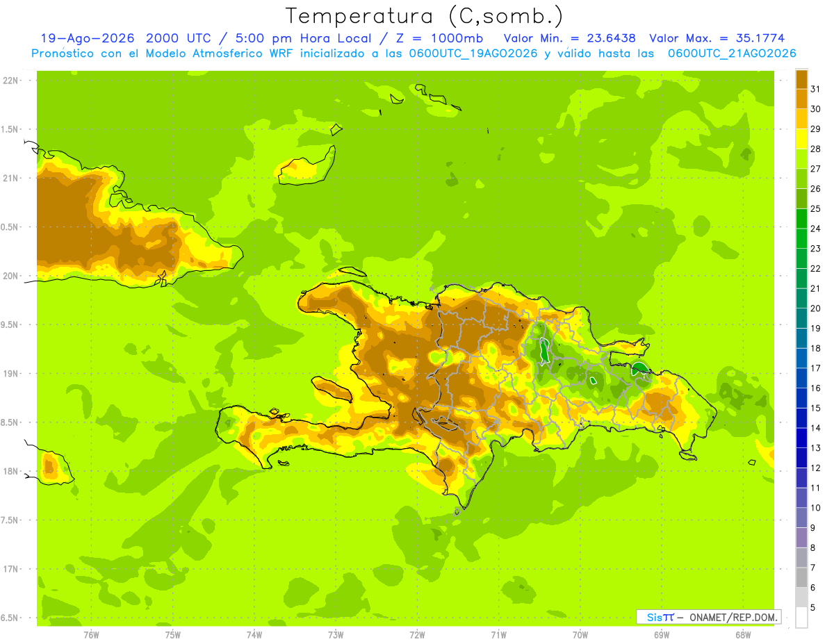
Task: Click the '7.5N' latitude axis label
Action: click(10, 520)
